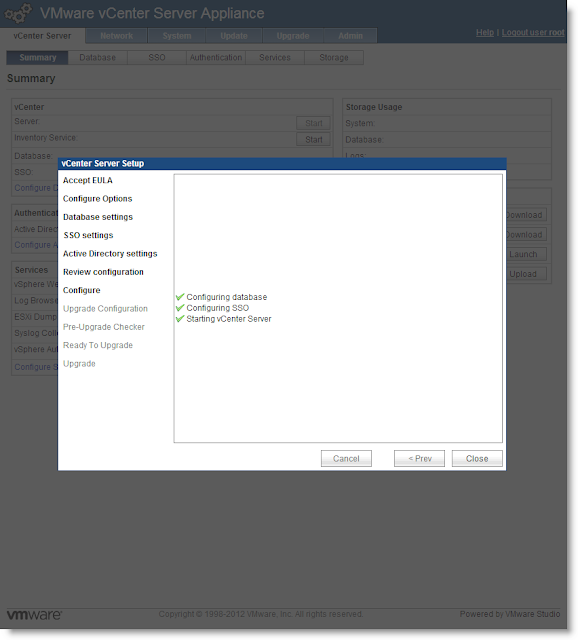Select the Database sub-tab
Screen dimensions: 578x640
click(x=98, y=58)
